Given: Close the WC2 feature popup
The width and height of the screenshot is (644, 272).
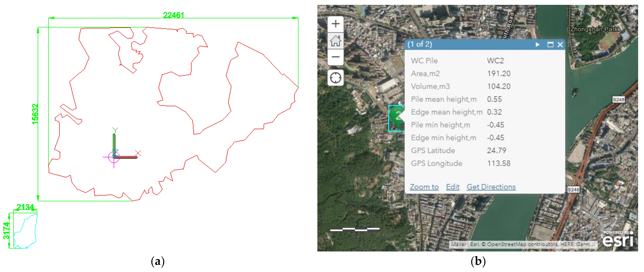Looking at the screenshot, I should 560,45.
